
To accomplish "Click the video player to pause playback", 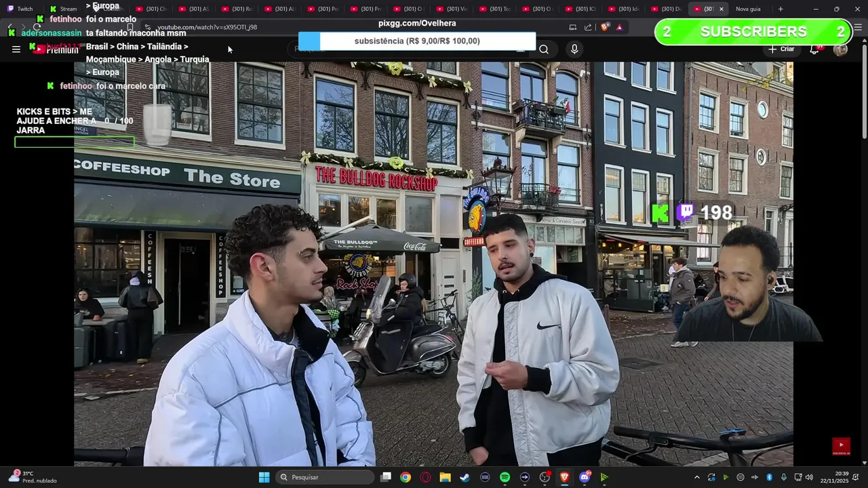I will [x=433, y=263].
